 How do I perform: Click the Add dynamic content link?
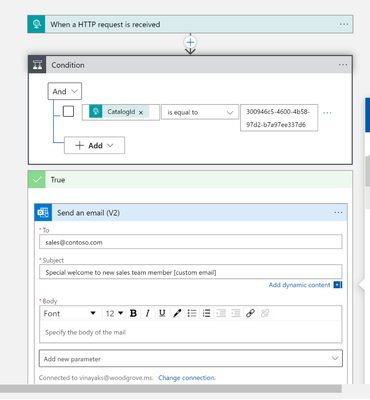tap(299, 285)
